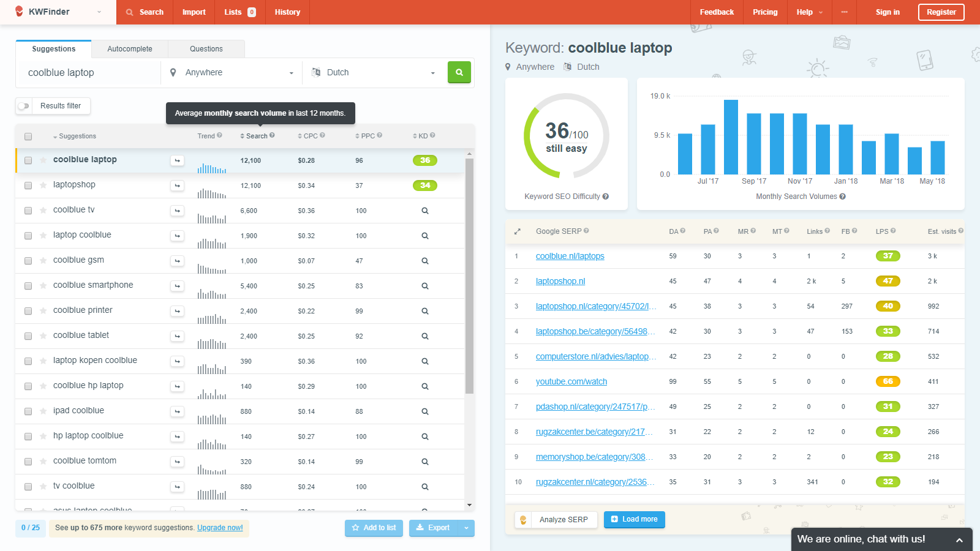The height and width of the screenshot is (551, 980).
Task: Click the Upgrade now link
Action: pos(220,528)
